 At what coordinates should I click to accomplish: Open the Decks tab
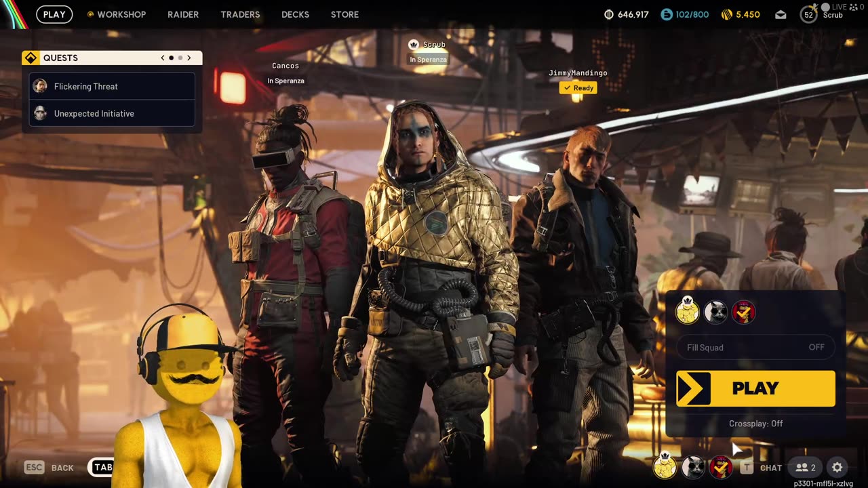(x=295, y=14)
